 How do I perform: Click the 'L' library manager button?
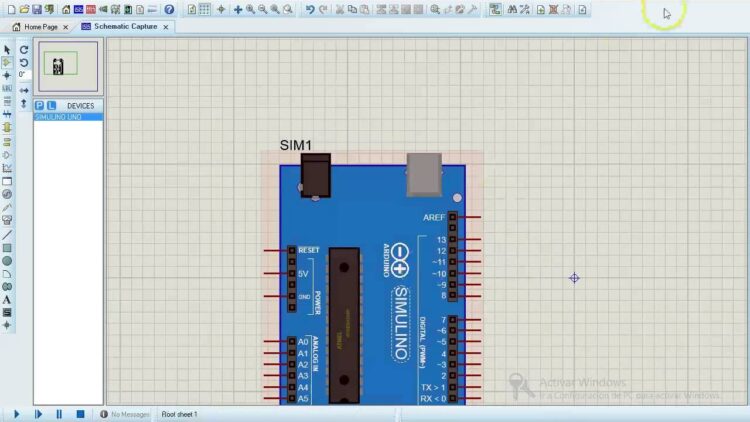(51, 105)
